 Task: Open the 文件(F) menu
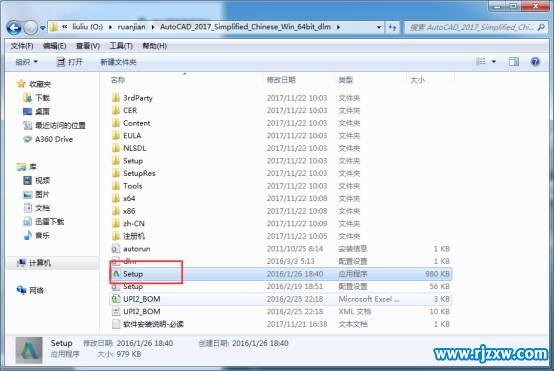click(x=22, y=46)
